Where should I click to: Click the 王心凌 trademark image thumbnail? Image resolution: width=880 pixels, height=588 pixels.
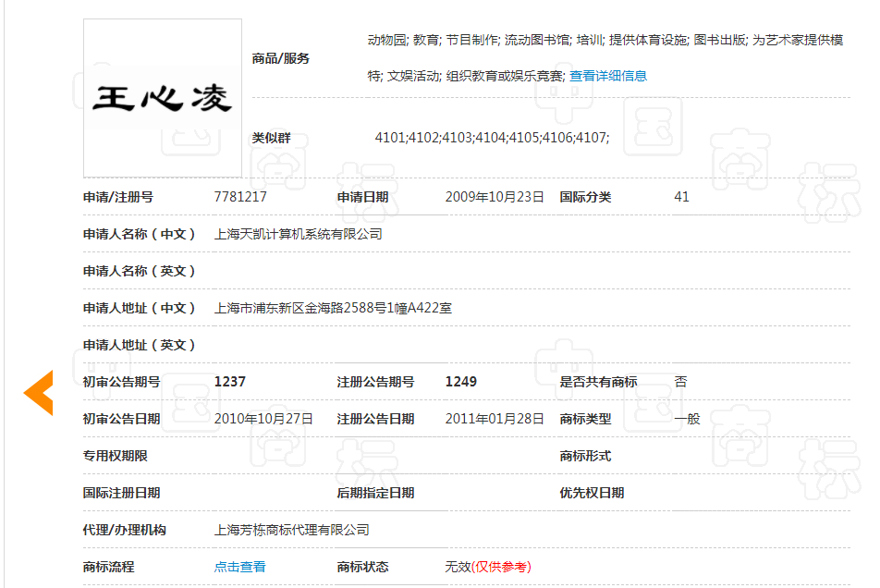pyautogui.click(x=163, y=98)
